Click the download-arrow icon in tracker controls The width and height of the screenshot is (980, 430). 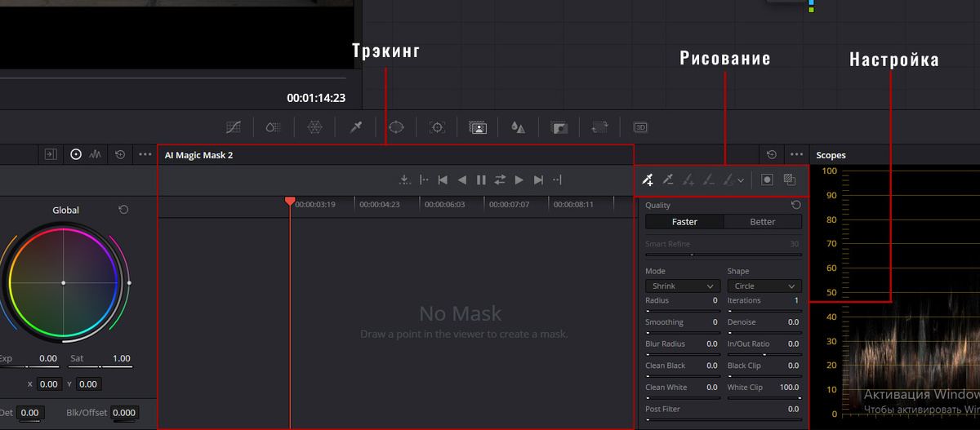pos(405,180)
